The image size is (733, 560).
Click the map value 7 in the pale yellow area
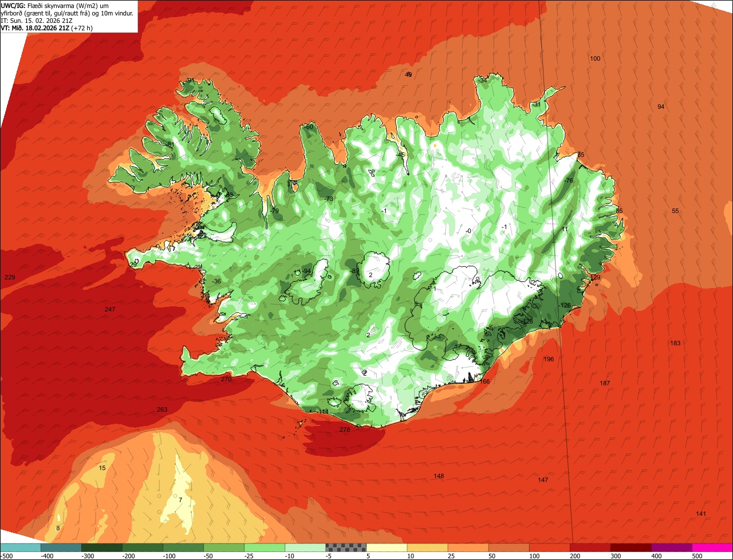pos(180,500)
